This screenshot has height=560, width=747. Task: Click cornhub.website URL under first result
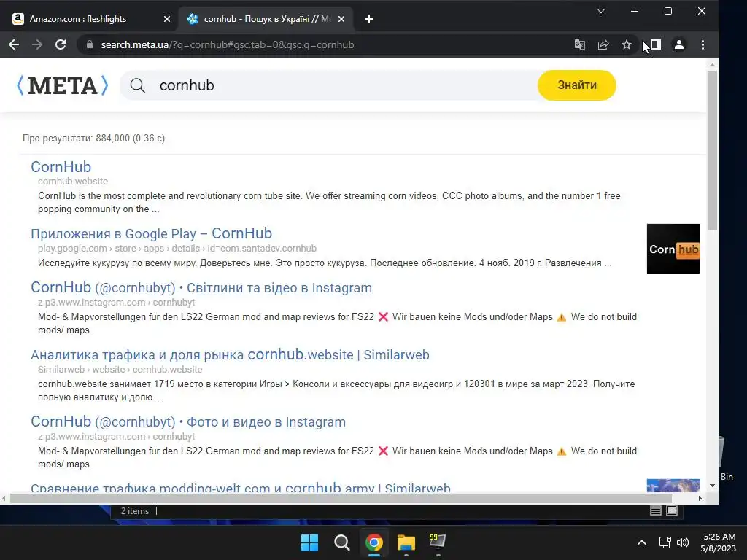73,182
